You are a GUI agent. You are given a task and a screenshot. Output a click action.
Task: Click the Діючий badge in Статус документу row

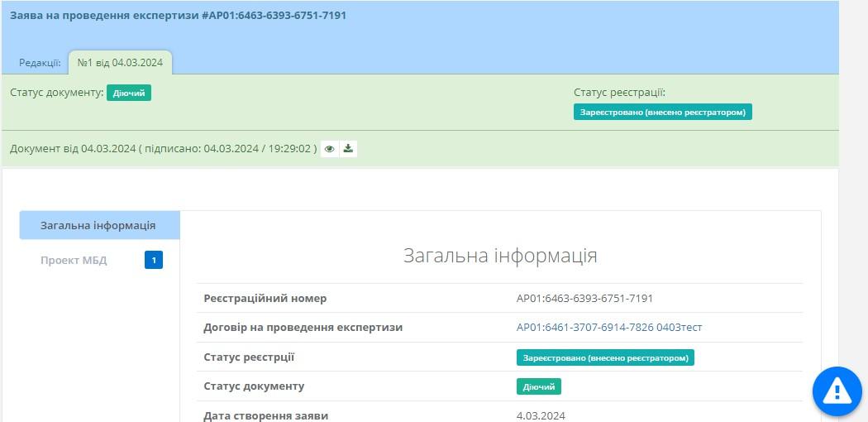[x=539, y=386]
